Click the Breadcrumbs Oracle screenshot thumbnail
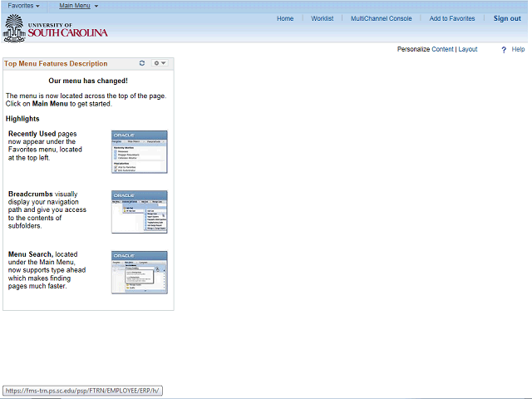This screenshot has width=532, height=399. pos(140,212)
